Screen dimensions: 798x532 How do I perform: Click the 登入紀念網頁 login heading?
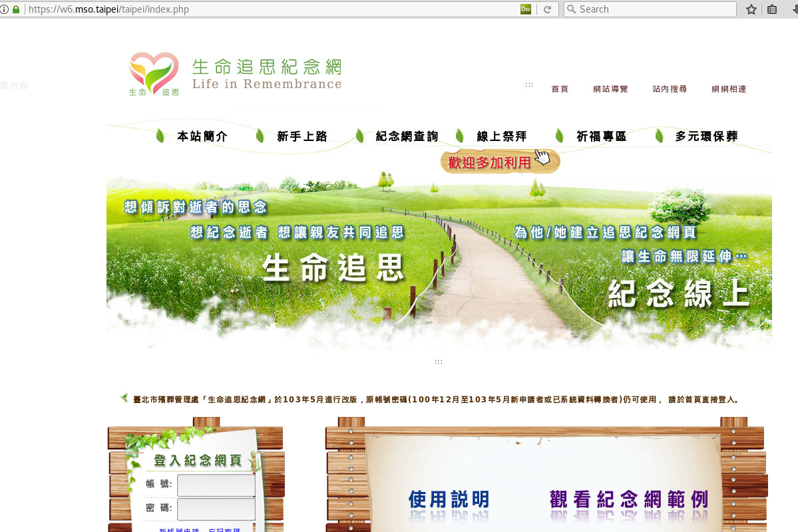(198, 460)
